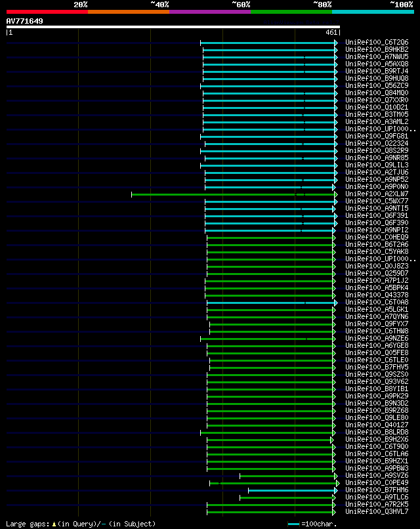Select subject label UniRef100_Q0J8Z3
420x529 pixels.
377,266
